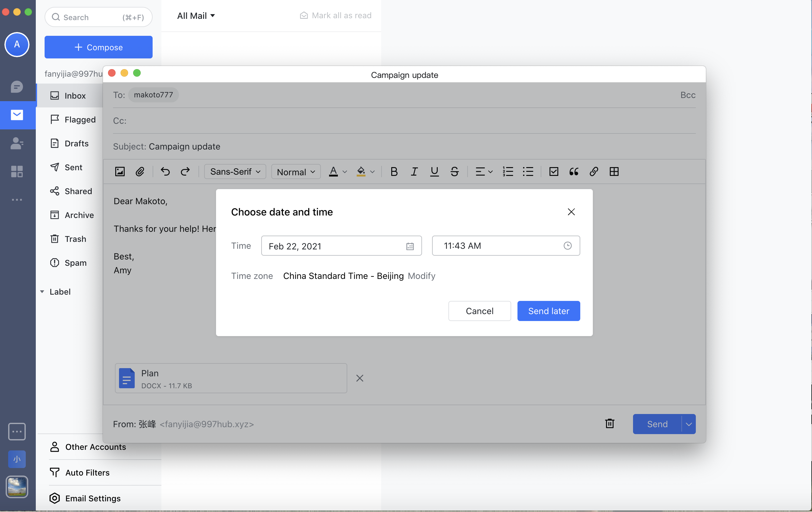Toggle strikethrough formatting
812x512 pixels.
click(x=454, y=172)
